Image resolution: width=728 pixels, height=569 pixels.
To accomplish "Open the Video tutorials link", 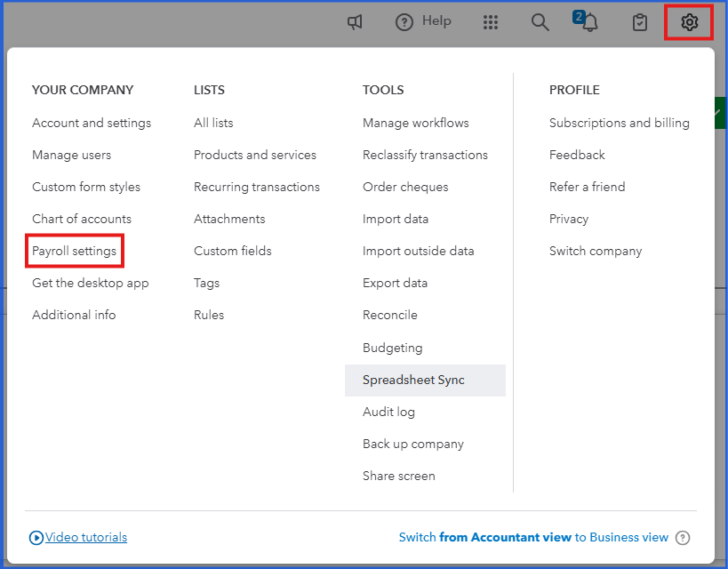I will pyautogui.click(x=86, y=537).
